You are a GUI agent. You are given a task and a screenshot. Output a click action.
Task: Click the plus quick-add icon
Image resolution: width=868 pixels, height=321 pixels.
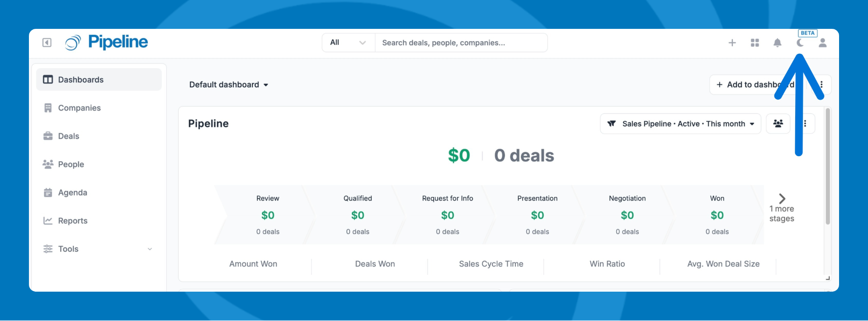[732, 43]
